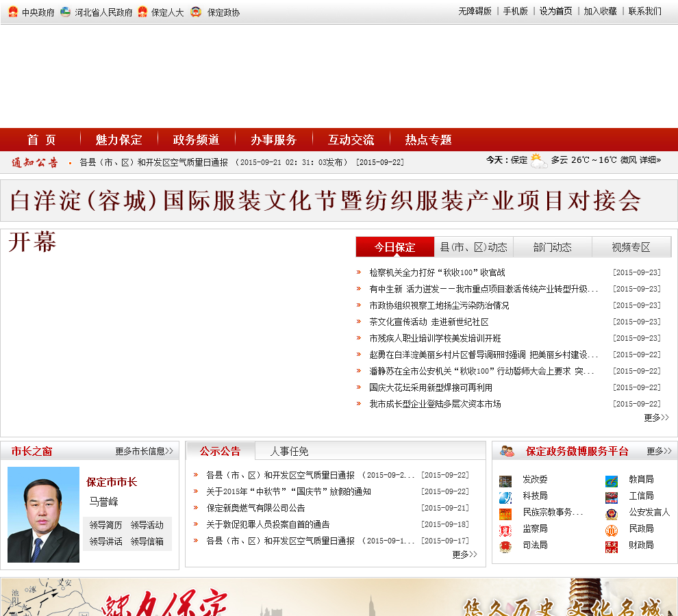The image size is (678, 616).
Task: Click the 无障碍版 link
Action: (475, 11)
